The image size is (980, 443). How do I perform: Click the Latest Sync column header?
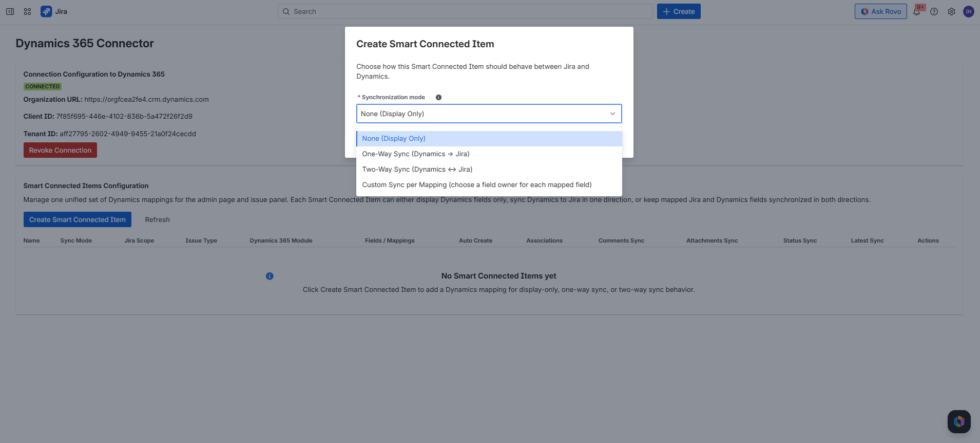click(x=867, y=241)
